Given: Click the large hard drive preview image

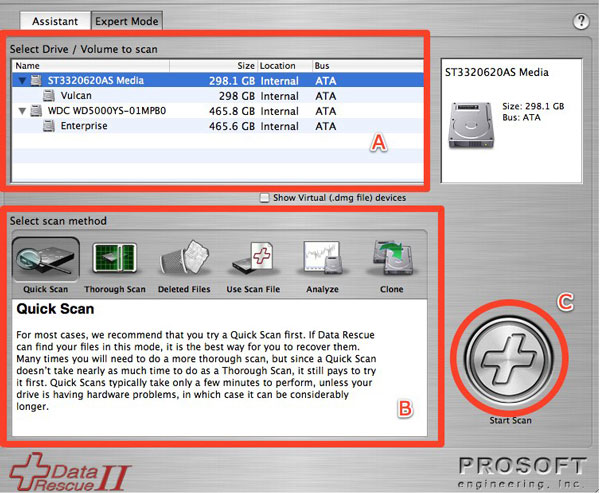Looking at the screenshot, I should tap(471, 125).
